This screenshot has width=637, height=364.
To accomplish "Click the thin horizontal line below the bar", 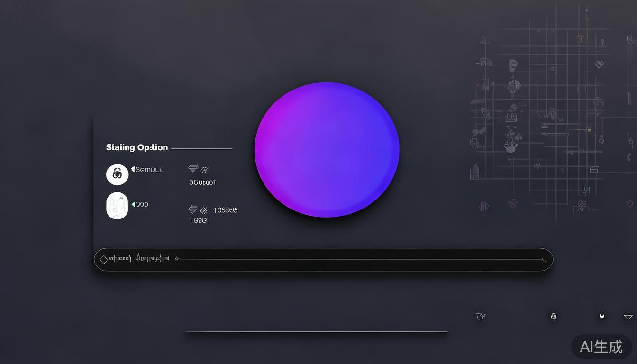I will 316,332.
